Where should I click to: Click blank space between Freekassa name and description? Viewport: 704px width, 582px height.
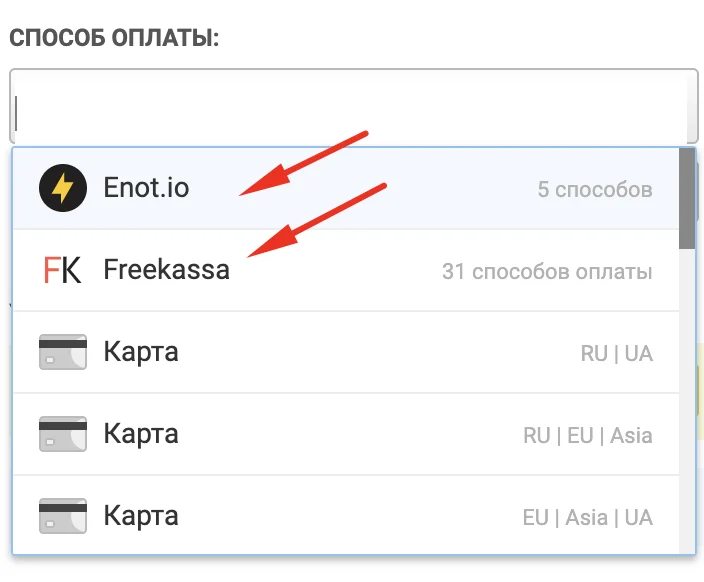335,270
